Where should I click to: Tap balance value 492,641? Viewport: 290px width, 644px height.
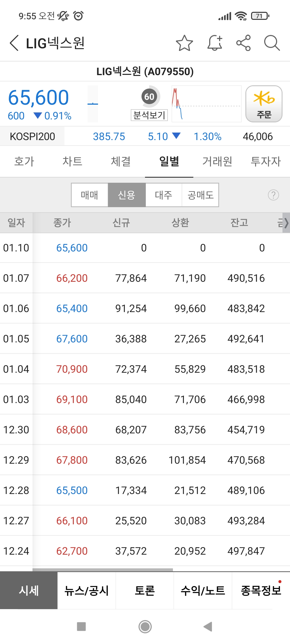click(x=246, y=339)
